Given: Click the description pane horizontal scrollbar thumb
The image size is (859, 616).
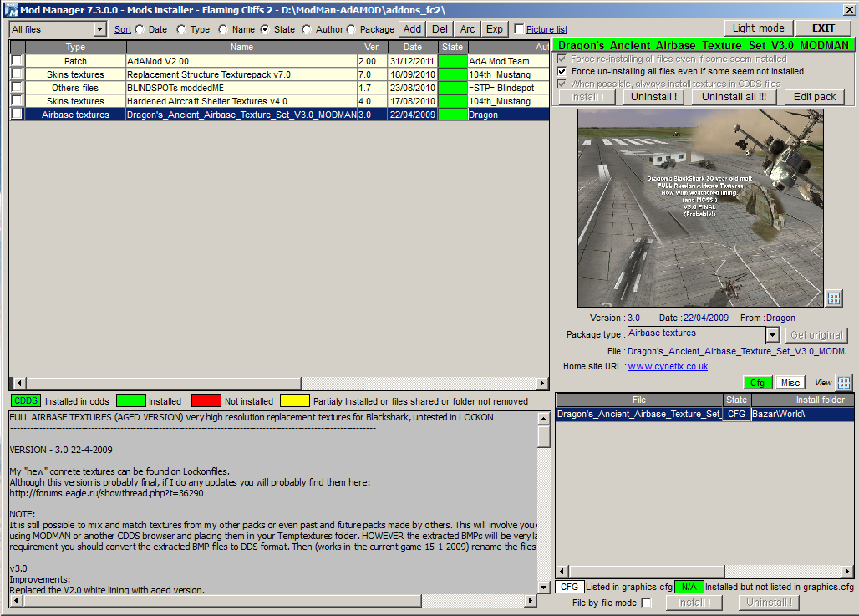Looking at the screenshot, I should pos(222,601).
